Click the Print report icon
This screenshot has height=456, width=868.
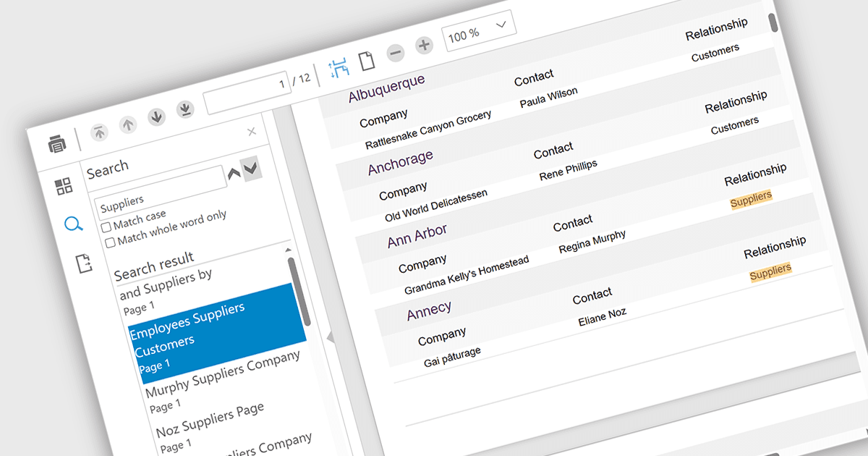57,144
